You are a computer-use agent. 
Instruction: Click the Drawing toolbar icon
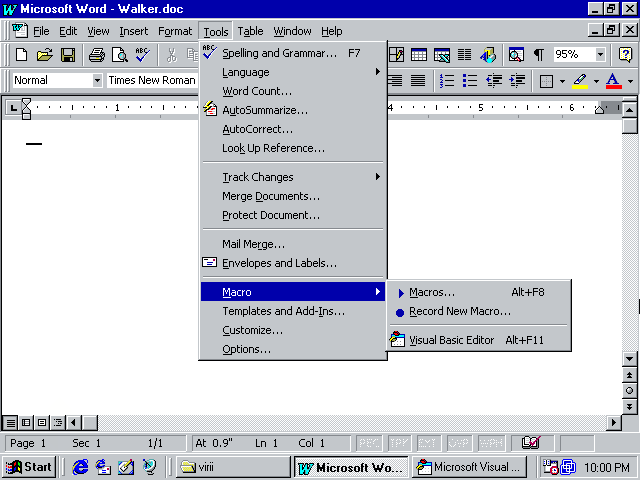487,54
